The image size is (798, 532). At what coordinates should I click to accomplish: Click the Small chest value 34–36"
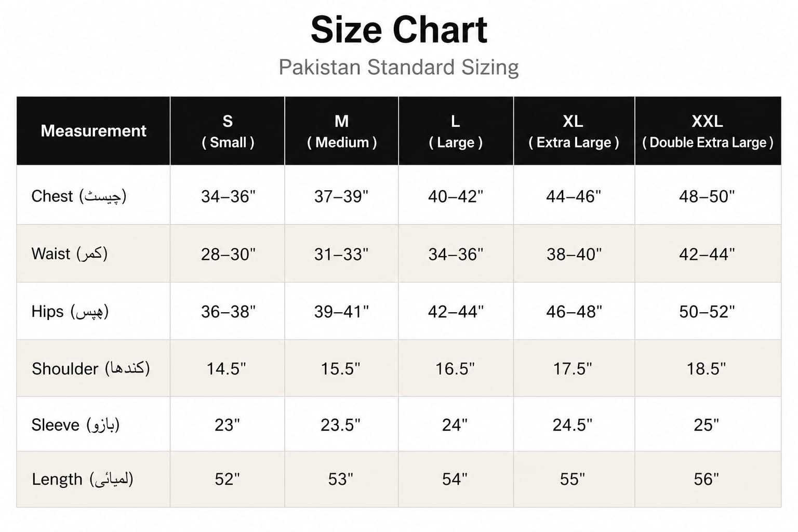(228, 196)
